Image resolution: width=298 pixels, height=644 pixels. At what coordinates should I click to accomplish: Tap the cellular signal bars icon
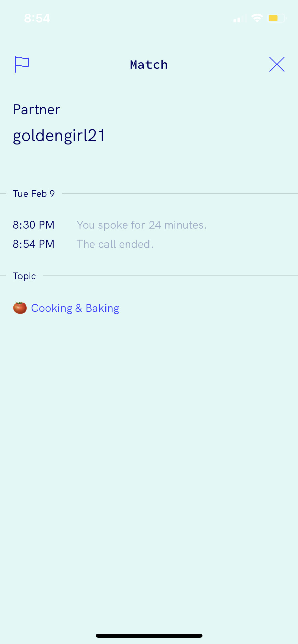239,19
